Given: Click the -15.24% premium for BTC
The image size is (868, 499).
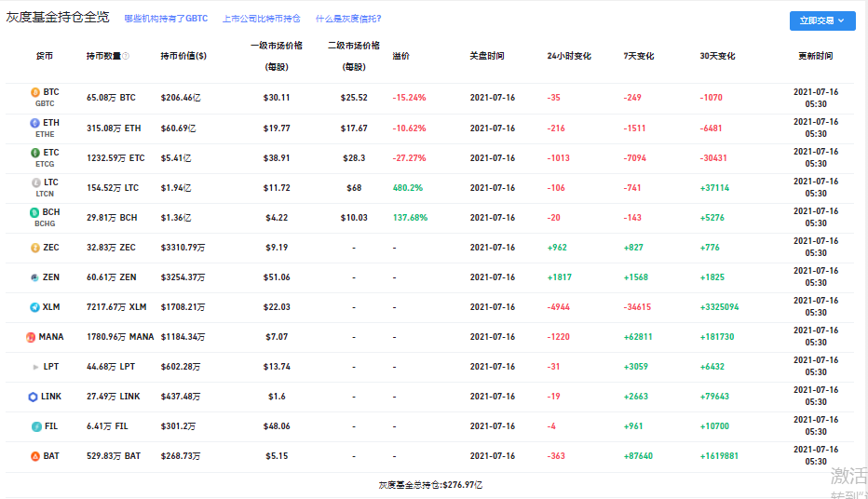Looking at the screenshot, I should [409, 98].
